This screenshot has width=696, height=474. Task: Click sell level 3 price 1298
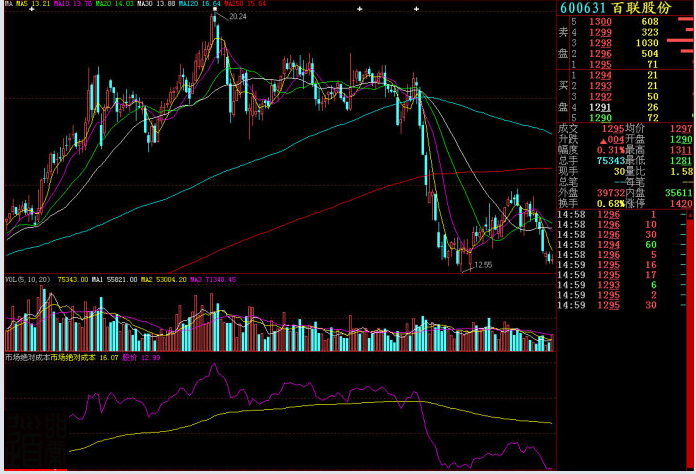point(600,43)
